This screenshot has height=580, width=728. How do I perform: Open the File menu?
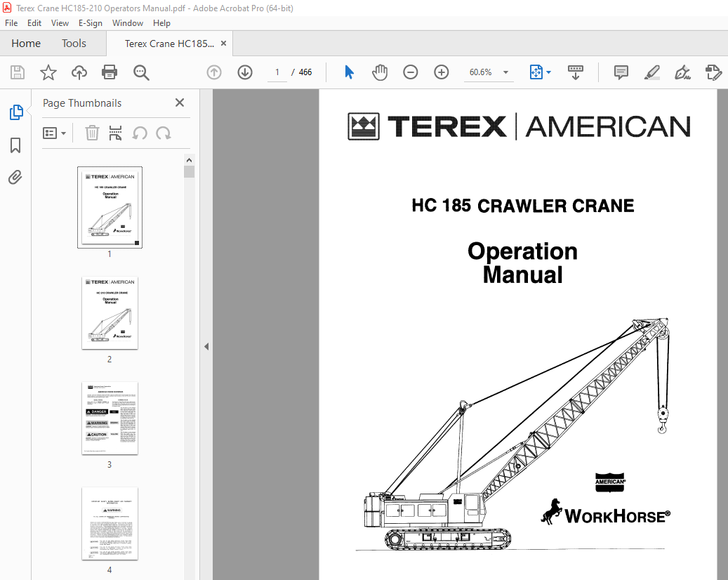pyautogui.click(x=11, y=22)
